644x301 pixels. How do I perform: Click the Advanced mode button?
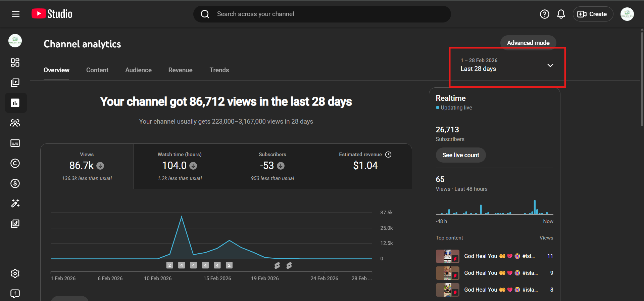coord(528,43)
